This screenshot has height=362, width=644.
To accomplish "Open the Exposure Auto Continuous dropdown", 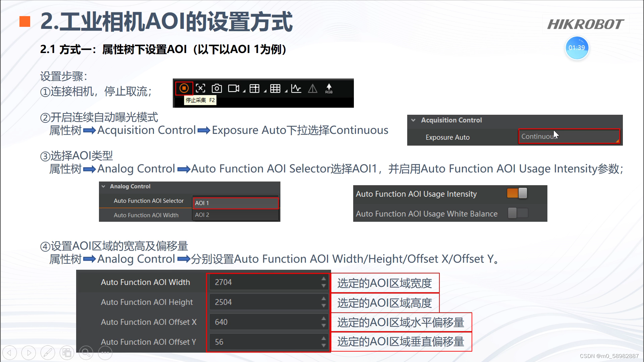I will tap(569, 137).
